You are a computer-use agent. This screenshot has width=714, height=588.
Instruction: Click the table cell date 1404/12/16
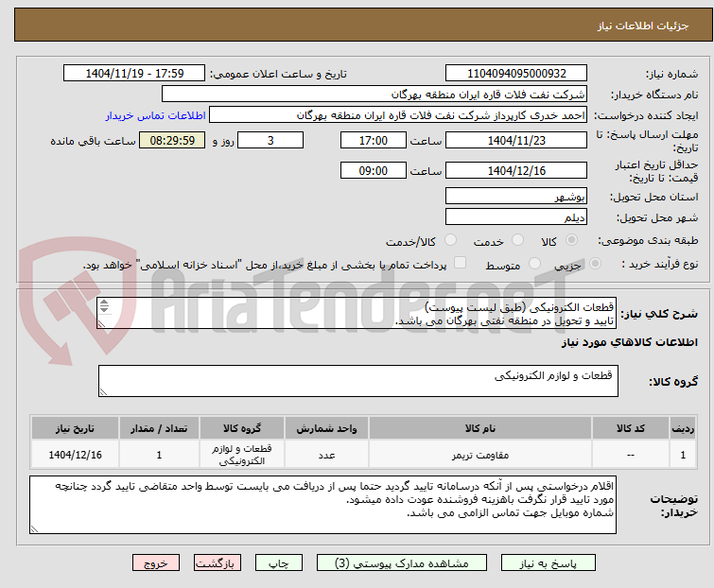click(75, 455)
